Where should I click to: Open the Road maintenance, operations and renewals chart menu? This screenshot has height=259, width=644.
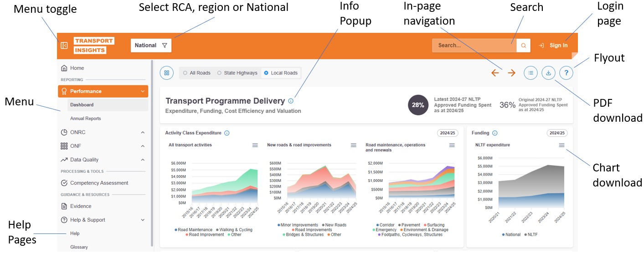click(452, 145)
